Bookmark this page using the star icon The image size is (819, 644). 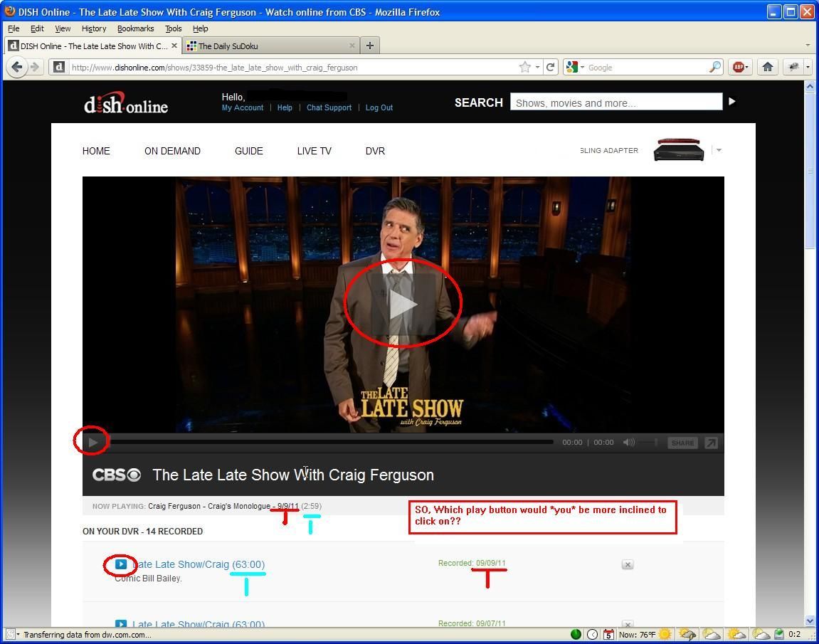coord(525,67)
